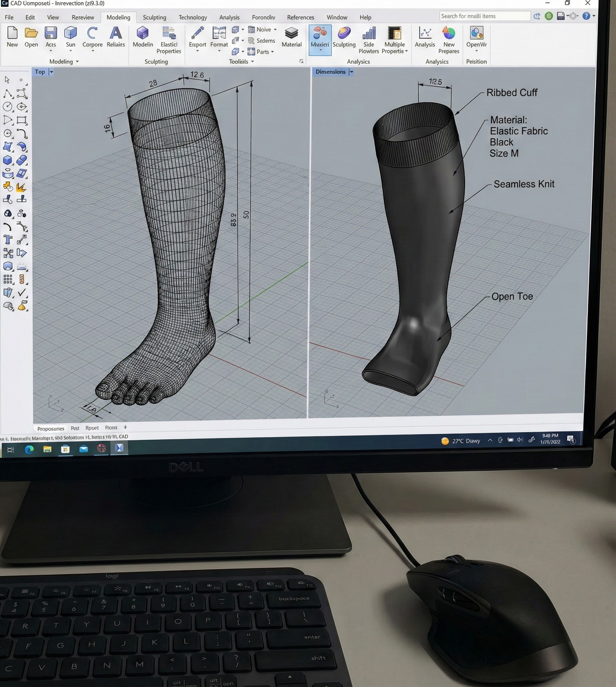Expand the Top viewport dropdown arrow
Viewport: 616px width, 687px height.
51,72
